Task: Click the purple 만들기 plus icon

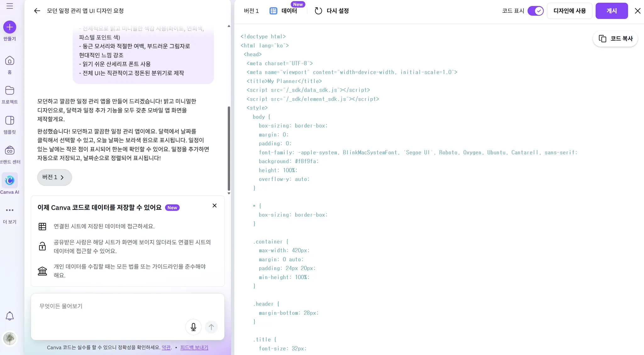Action: click(x=10, y=27)
